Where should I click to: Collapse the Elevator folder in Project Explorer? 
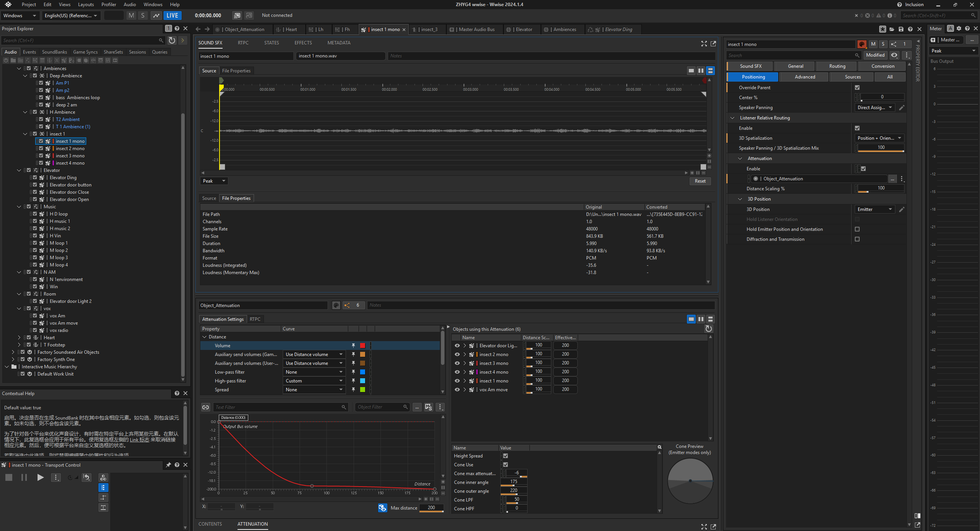click(x=19, y=170)
